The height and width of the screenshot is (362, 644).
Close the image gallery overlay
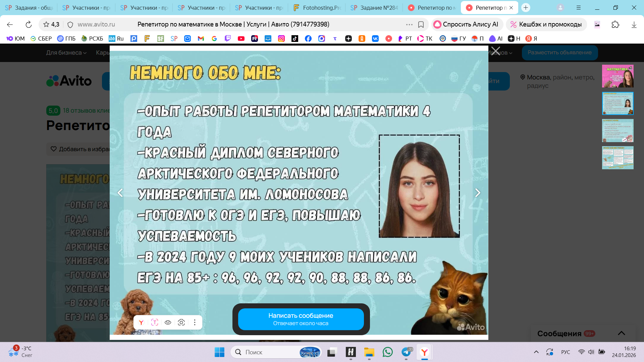(495, 51)
